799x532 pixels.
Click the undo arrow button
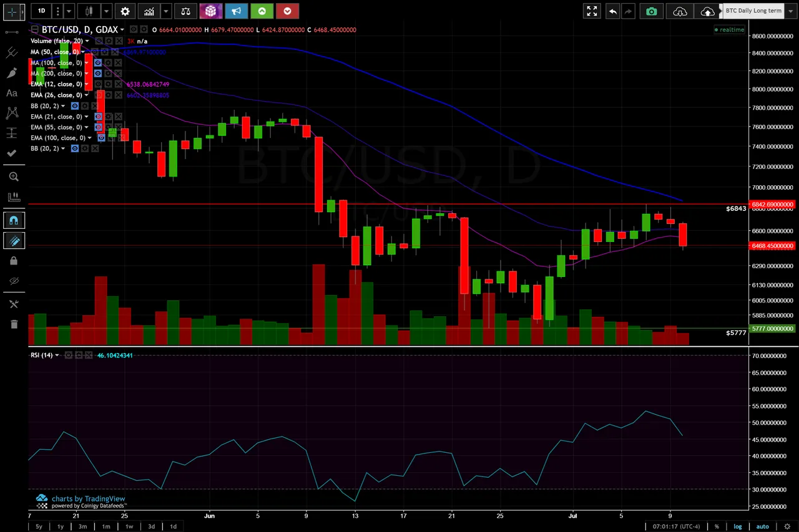pyautogui.click(x=613, y=11)
